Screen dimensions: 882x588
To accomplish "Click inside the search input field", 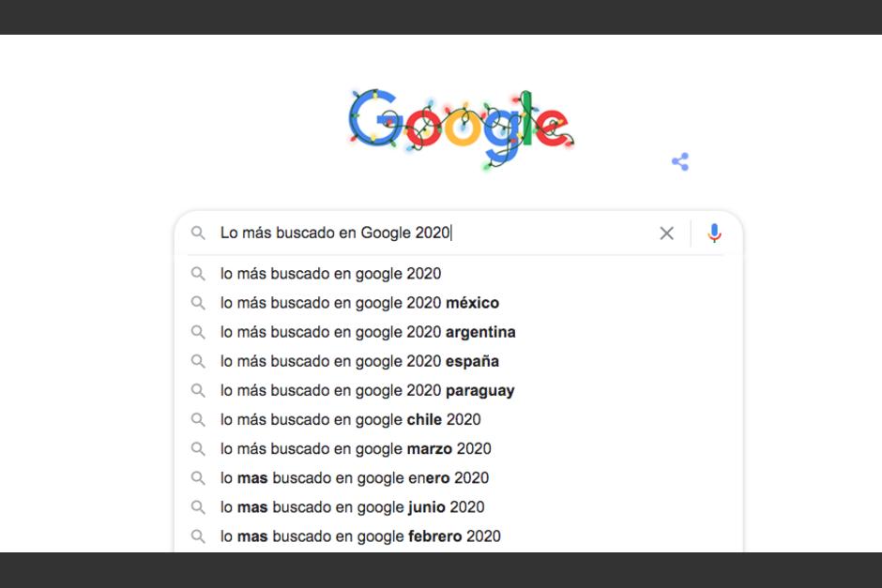I will [422, 234].
